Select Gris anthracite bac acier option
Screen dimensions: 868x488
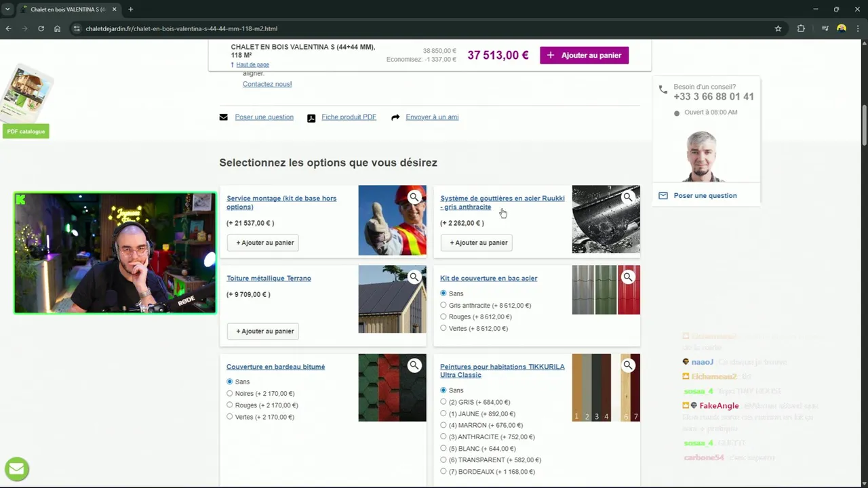tap(443, 306)
